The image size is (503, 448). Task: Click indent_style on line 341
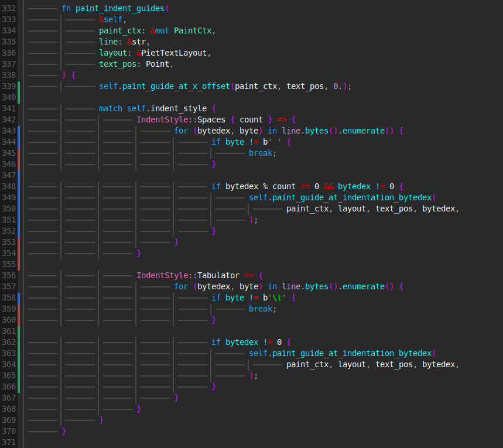click(x=179, y=108)
